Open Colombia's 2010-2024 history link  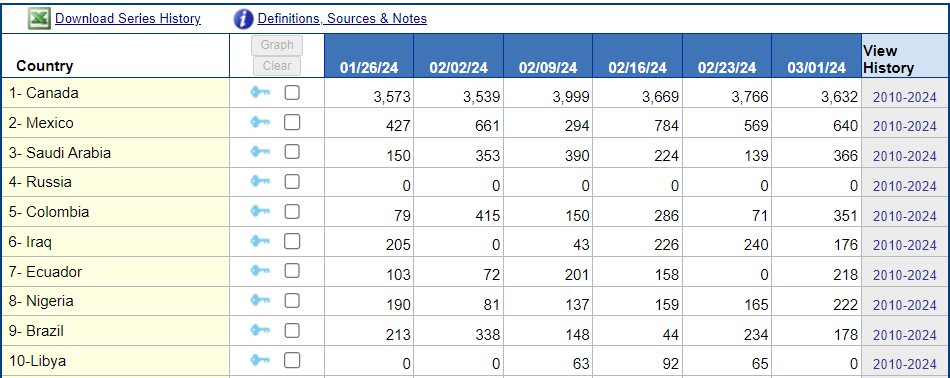(905, 216)
